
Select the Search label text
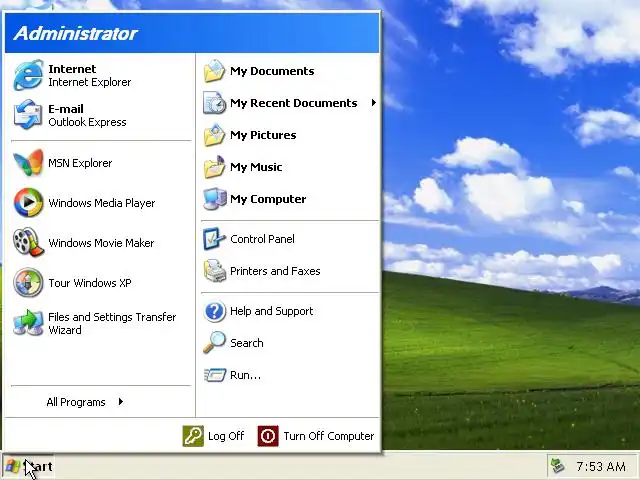coord(247,343)
